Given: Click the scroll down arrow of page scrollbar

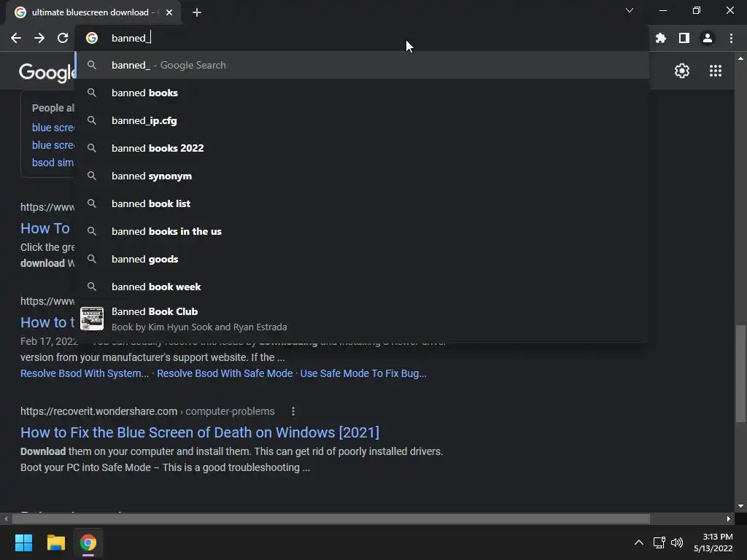Looking at the screenshot, I should tap(740, 506).
